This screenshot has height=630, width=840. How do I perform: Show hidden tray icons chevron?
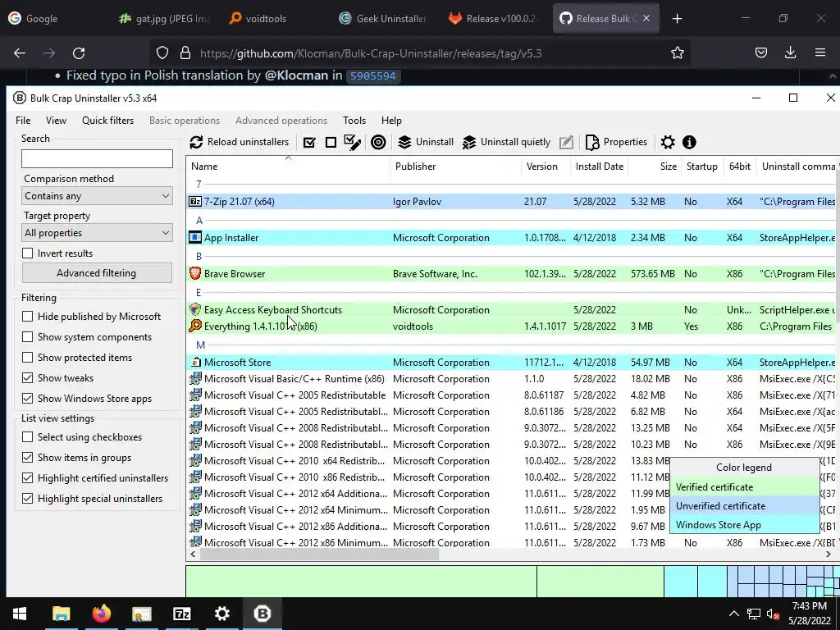734,614
